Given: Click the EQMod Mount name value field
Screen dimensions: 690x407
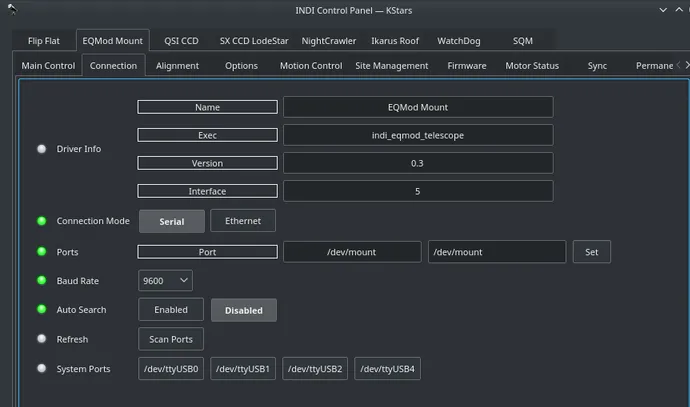Looking at the screenshot, I should click(418, 107).
